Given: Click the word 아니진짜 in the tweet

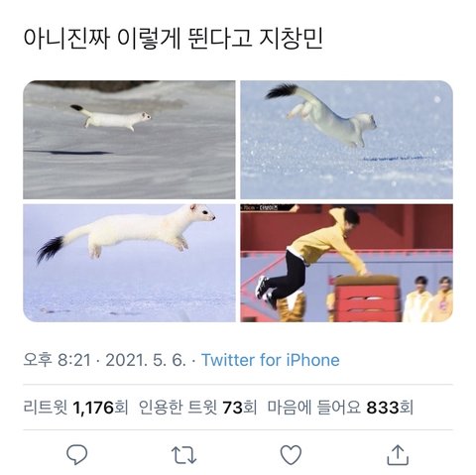Looking at the screenshot, I should pos(66,39).
